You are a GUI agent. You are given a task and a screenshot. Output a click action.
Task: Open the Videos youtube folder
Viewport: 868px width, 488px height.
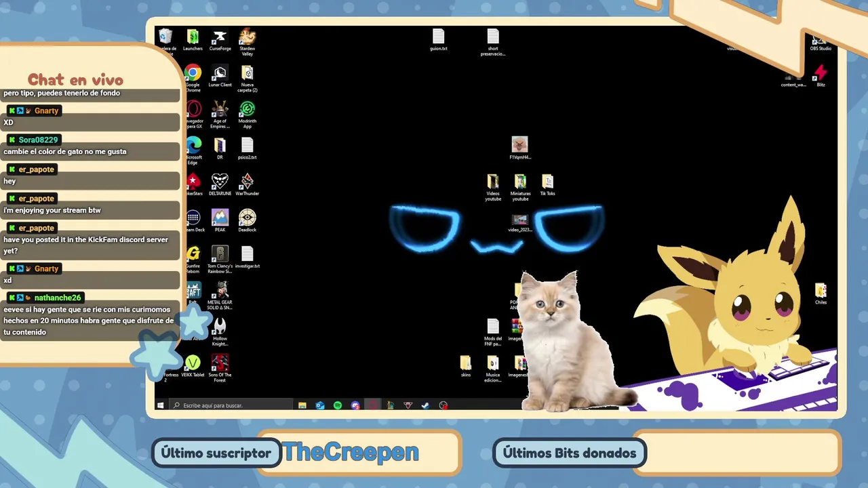click(x=493, y=187)
